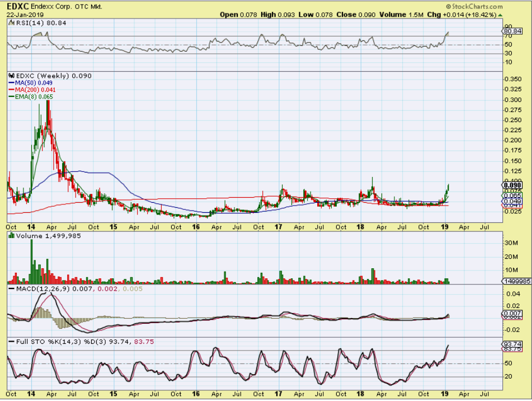The width and height of the screenshot is (532, 401).
Task: Select the Close 0.090 value in header
Action: click(x=356, y=15)
